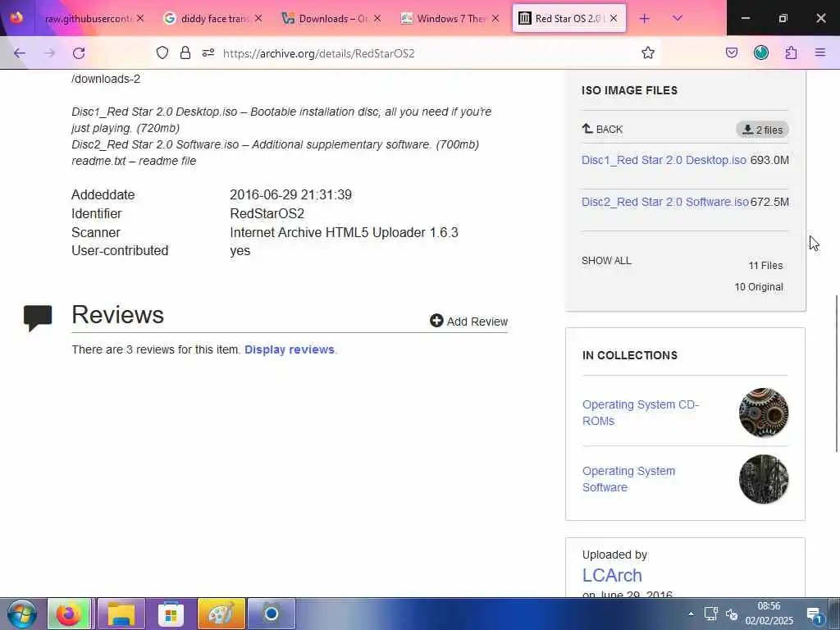Close the diddy face trans tab

point(258,18)
